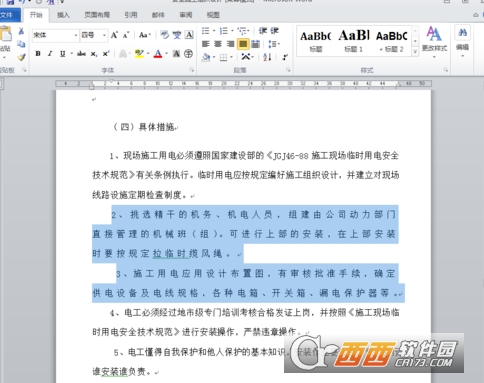Click the Numbering list icon
This screenshot has height=383, width=484.
[x=224, y=31]
